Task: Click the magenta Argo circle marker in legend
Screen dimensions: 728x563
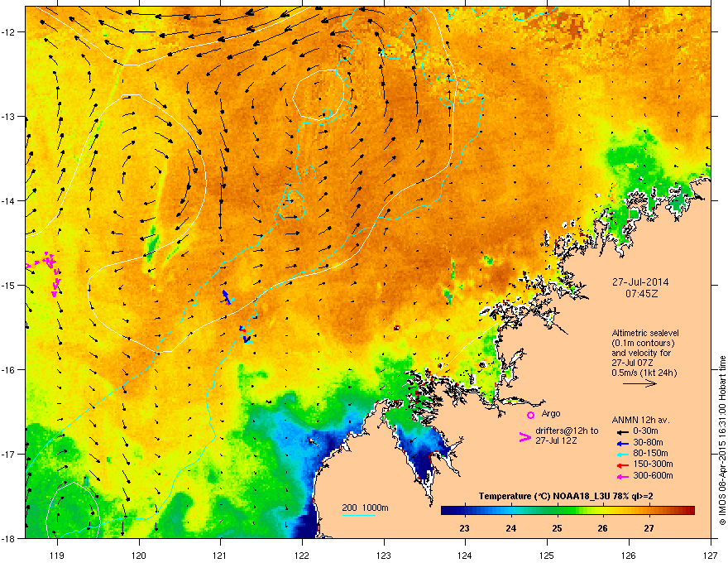Action: click(x=530, y=415)
